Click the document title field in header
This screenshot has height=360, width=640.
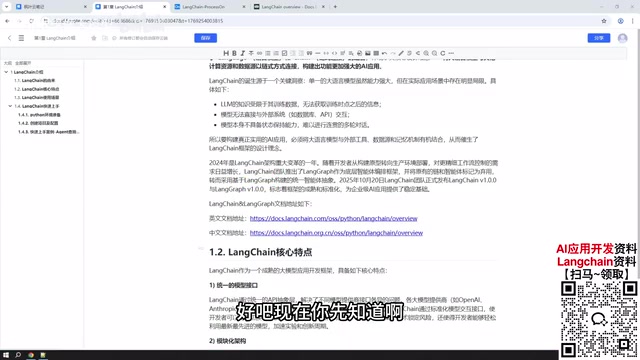55,38
